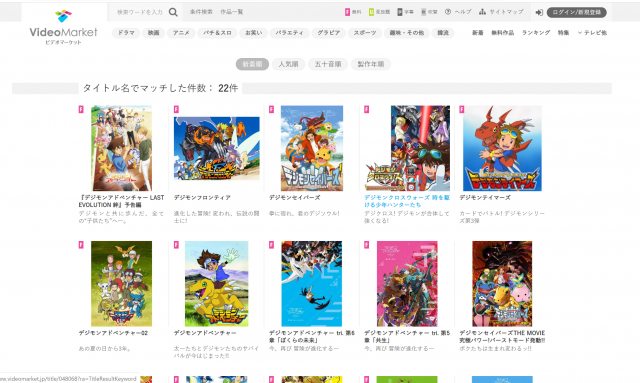Image resolution: width=640 pixels, height=383 pixels.
Task: Click F badge on LAST EVOLUTION 絆 card
Action: click(81, 109)
